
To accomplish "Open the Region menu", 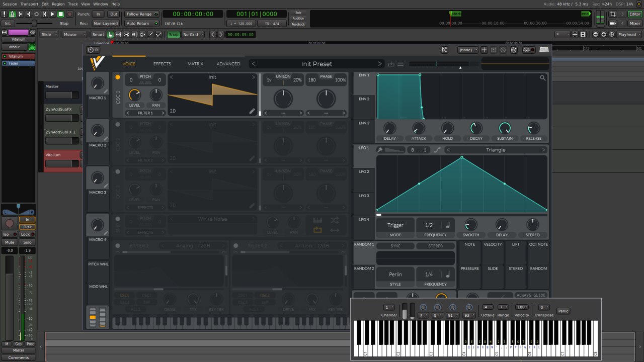I will click(x=58, y=4).
